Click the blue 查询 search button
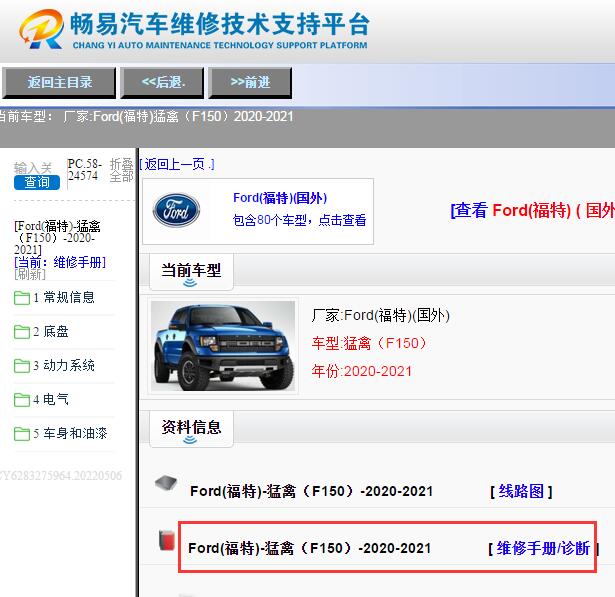This screenshot has width=615, height=597. point(37,182)
